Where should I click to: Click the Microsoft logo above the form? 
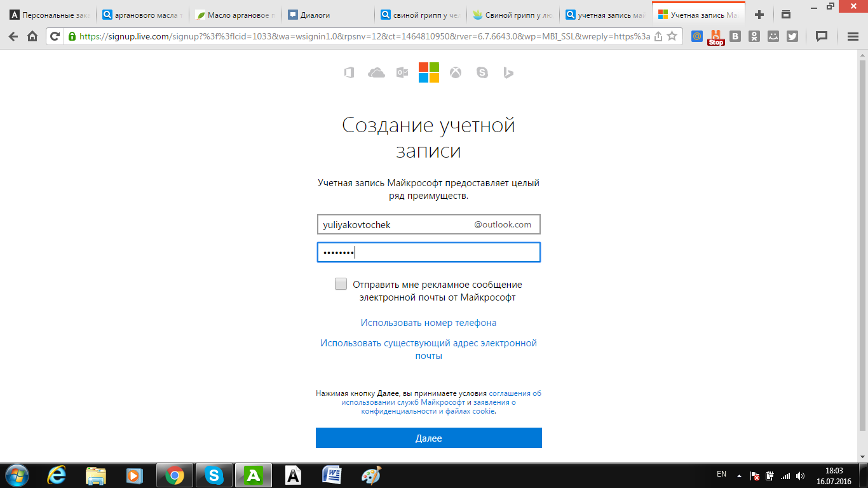429,72
